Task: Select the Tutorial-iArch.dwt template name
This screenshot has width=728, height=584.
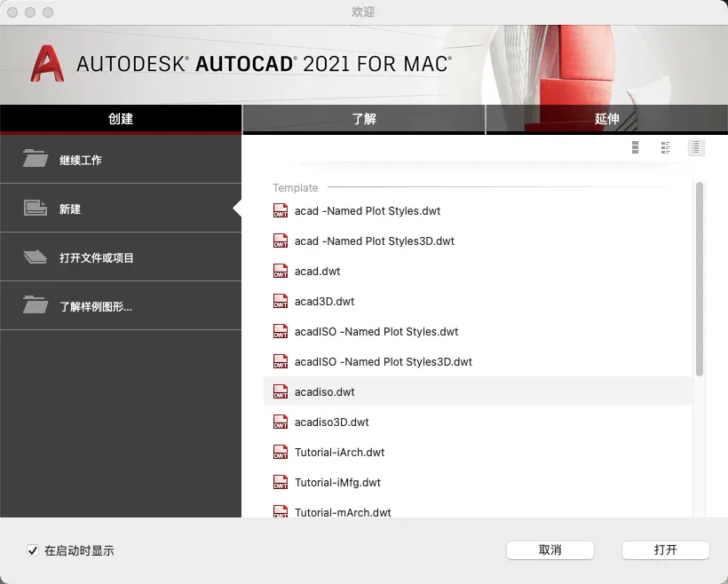Action: point(339,452)
